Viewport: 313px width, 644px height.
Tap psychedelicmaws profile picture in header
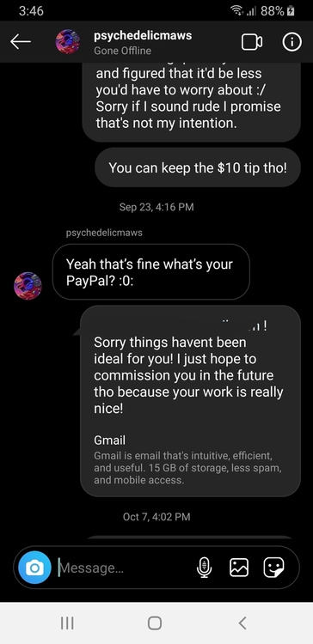click(x=68, y=41)
